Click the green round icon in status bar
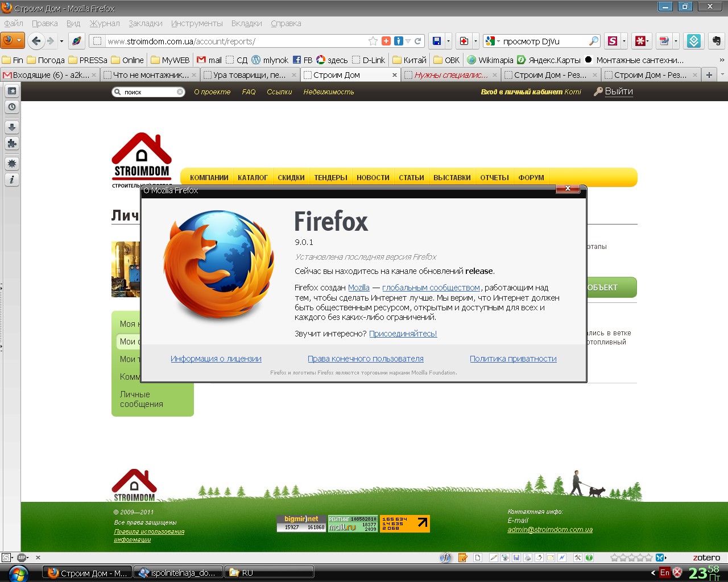The image size is (728, 582). [x=589, y=558]
